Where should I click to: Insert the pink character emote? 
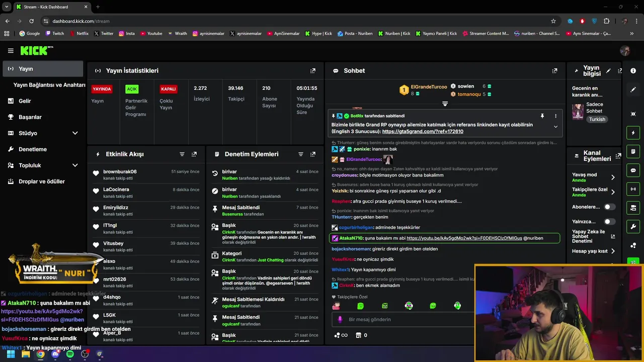[336, 306]
